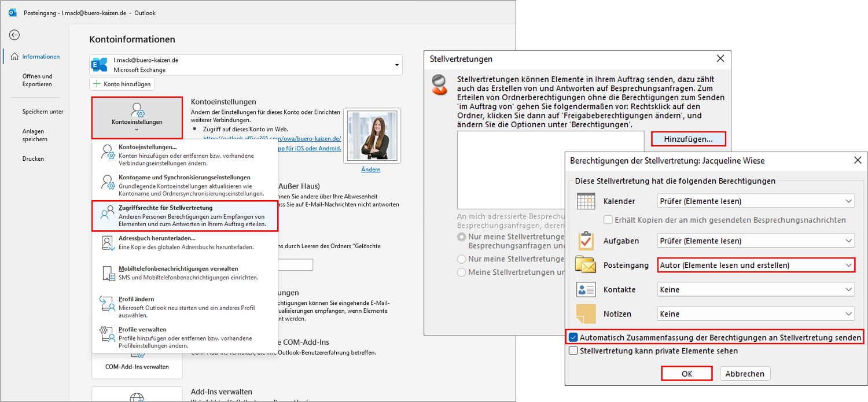Image resolution: width=868 pixels, height=402 pixels.
Task: Click the 'Diese Stellvertretung hat die folgenden Berechtigungen' label
Action: 675,181
